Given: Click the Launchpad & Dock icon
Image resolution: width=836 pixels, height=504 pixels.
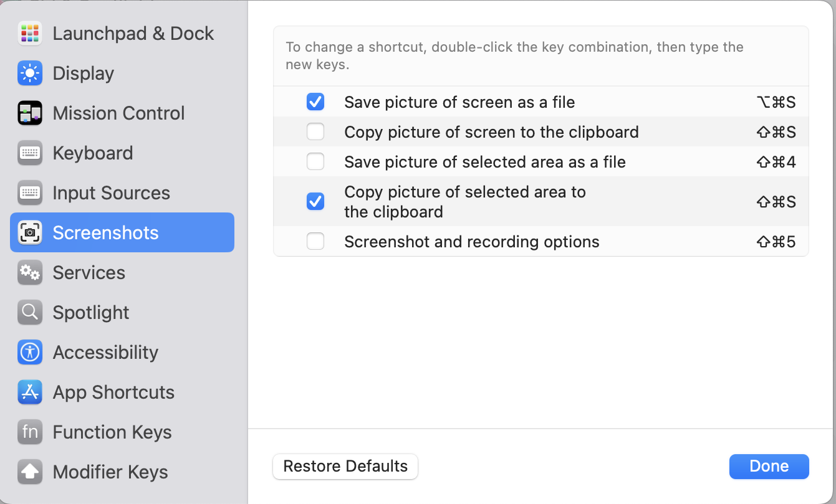Looking at the screenshot, I should coord(30,34).
